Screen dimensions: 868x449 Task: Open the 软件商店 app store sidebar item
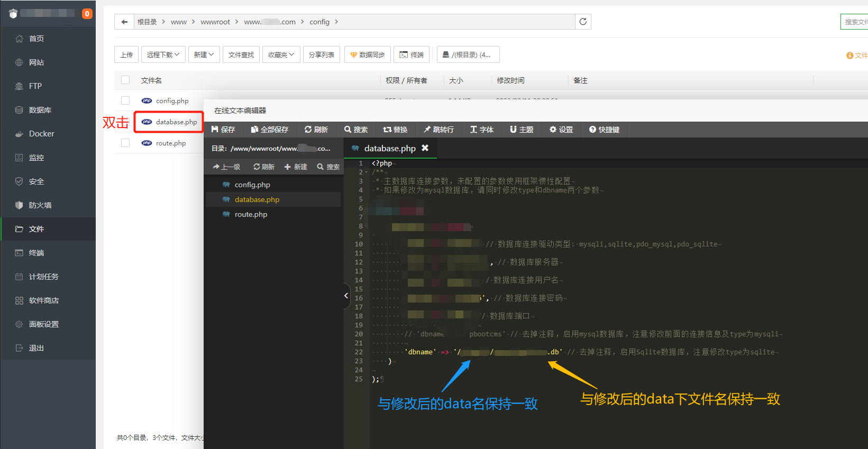click(x=48, y=300)
